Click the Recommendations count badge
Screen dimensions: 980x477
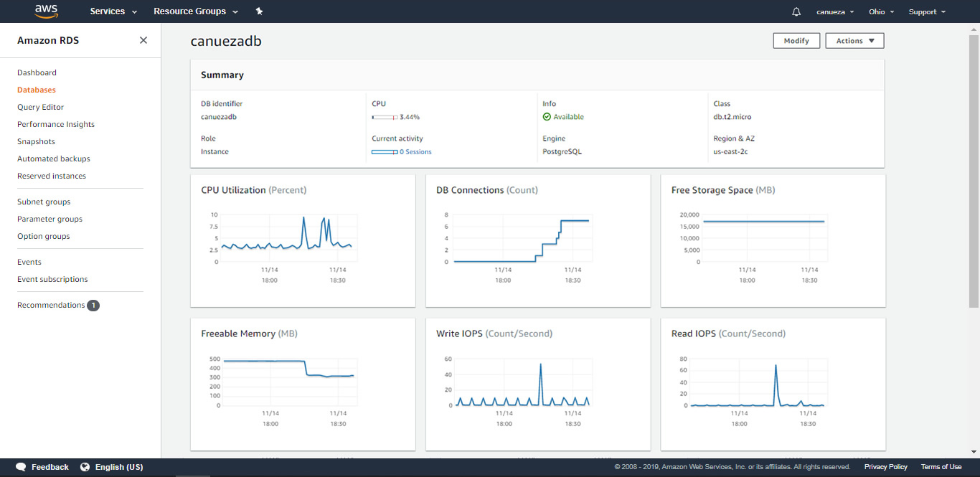[x=93, y=306]
